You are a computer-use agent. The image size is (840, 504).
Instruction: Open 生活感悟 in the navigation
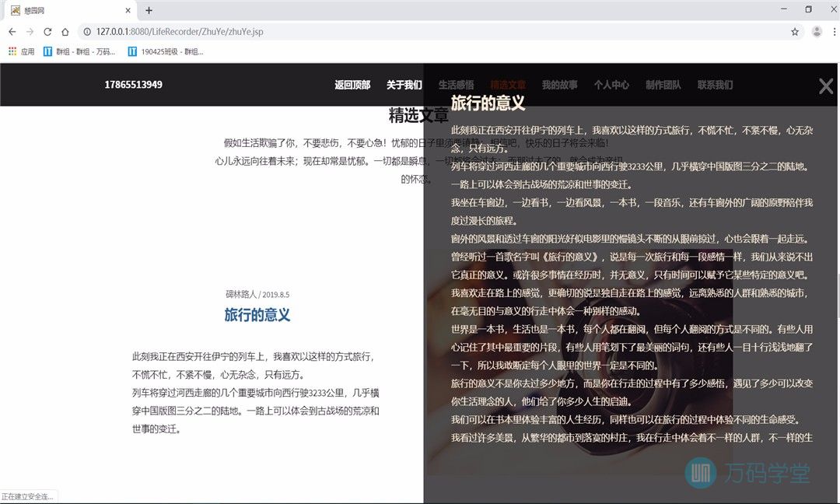[x=456, y=85]
